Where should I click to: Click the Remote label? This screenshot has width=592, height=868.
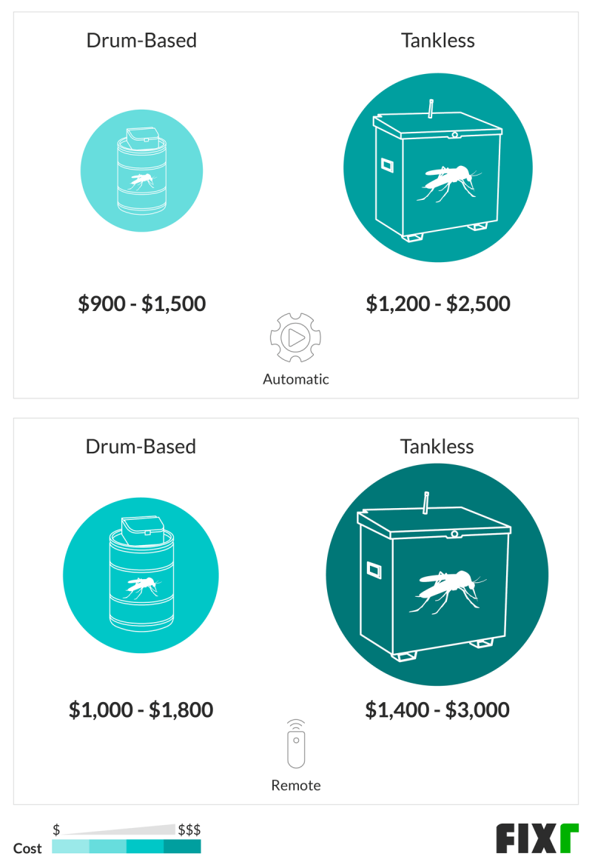pos(296,786)
